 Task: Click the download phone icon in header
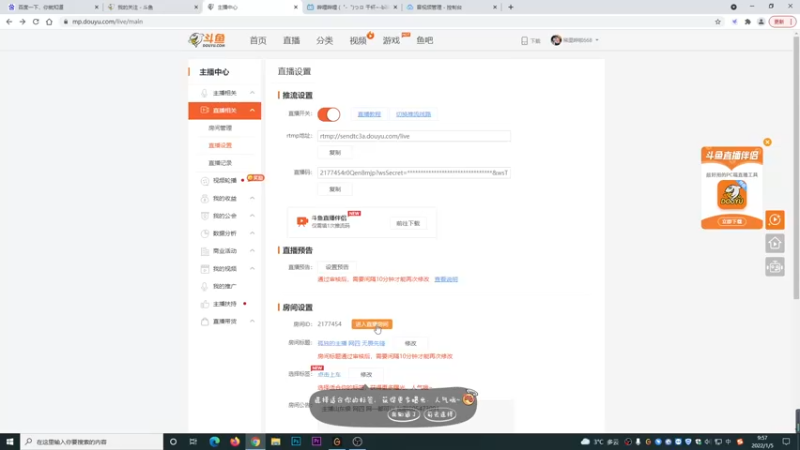(524, 40)
